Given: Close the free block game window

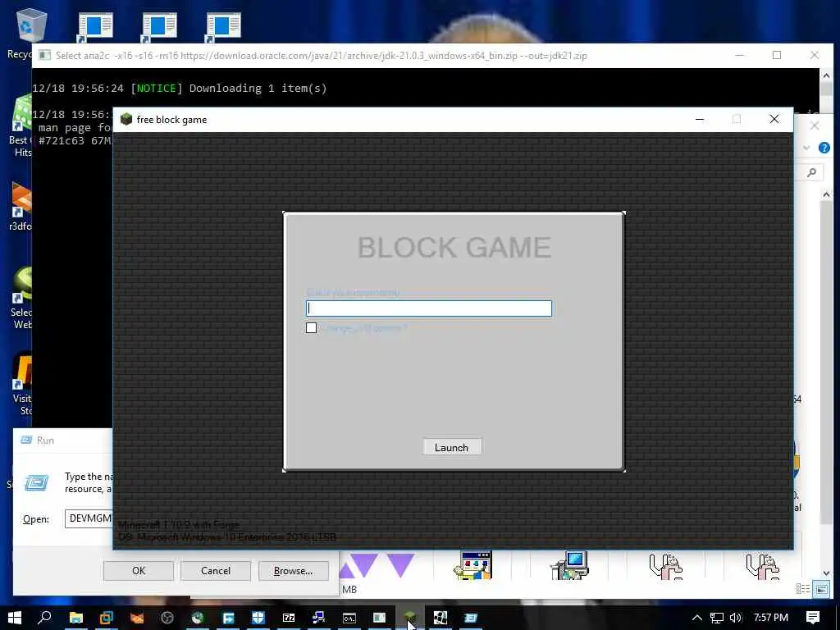Looking at the screenshot, I should 774,120.
